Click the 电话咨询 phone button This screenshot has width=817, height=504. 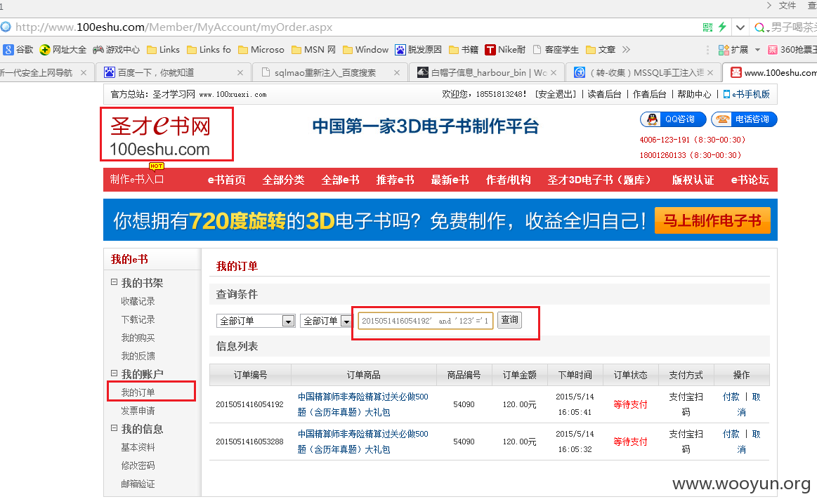coord(744,119)
